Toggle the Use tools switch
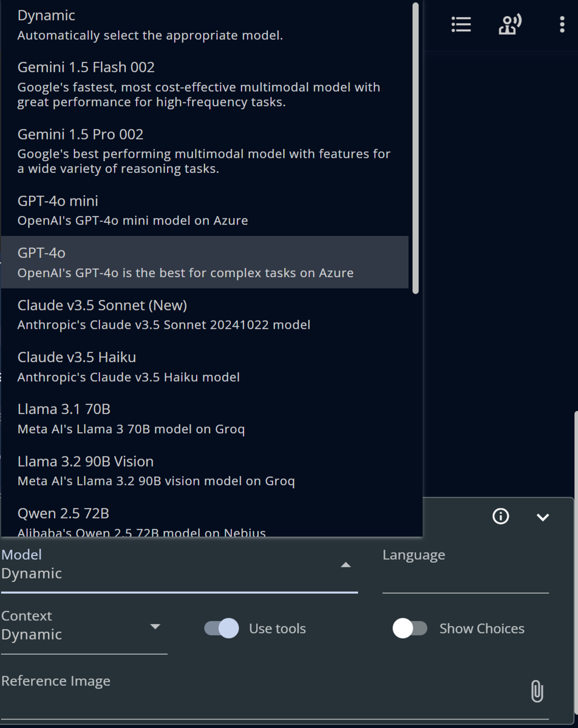This screenshot has width=578, height=728. [222, 629]
